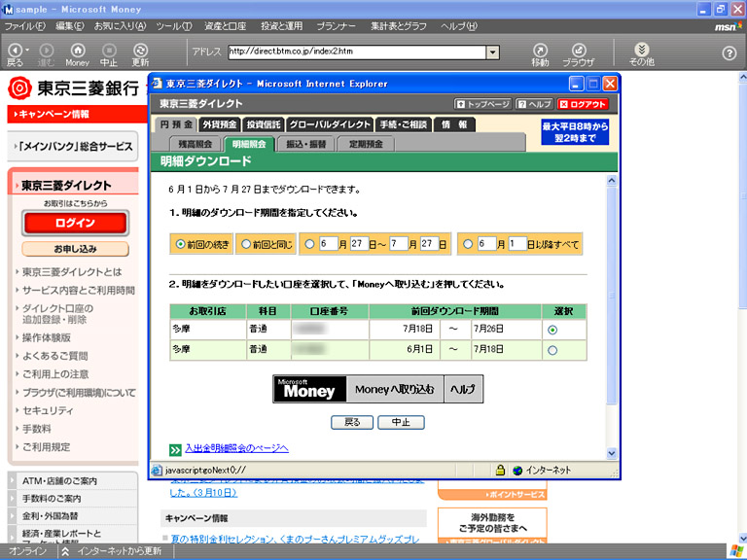Image resolution: width=747 pixels, height=560 pixels.
Task: Open the お気に入り(A) menu
Action: point(120,26)
